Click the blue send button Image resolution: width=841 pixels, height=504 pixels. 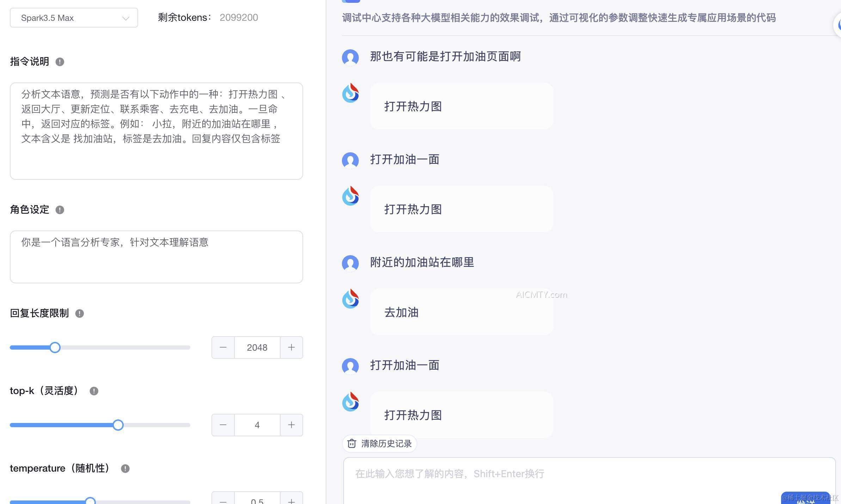coord(805,498)
